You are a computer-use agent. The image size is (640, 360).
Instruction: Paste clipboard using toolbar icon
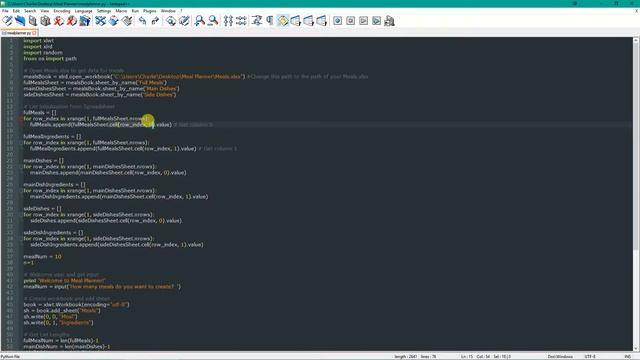point(127,20)
